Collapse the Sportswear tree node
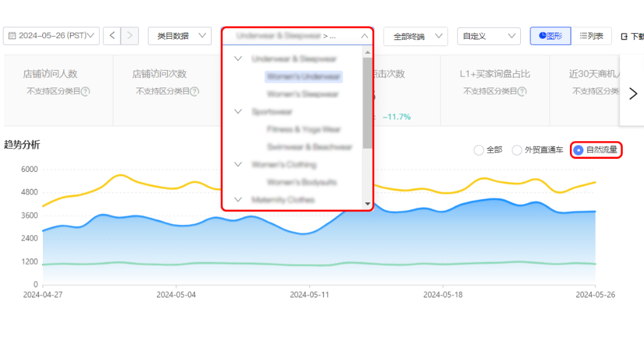Viewport: 644px width, 343px height. [238, 111]
